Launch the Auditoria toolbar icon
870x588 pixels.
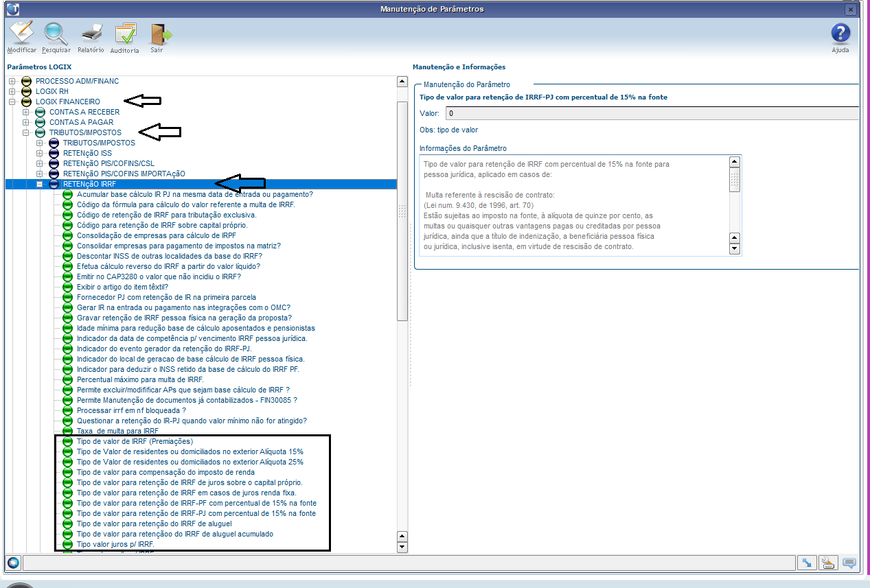(x=125, y=37)
